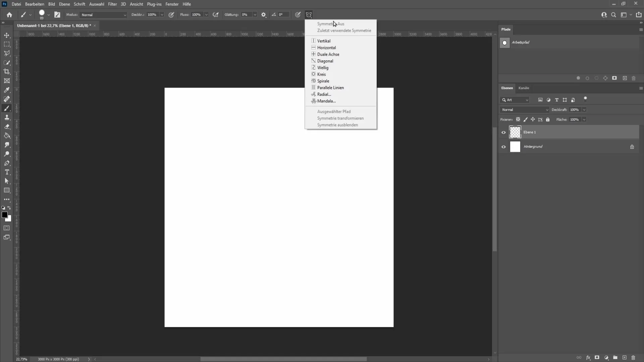This screenshot has height=362, width=644.
Task: Open layer effects fx button
Action: pos(588,358)
